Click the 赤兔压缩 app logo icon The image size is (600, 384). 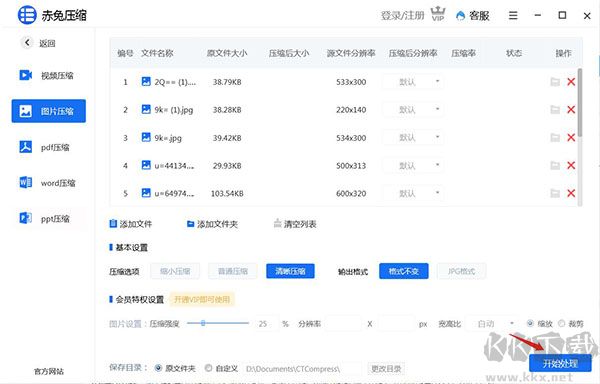(x=27, y=15)
